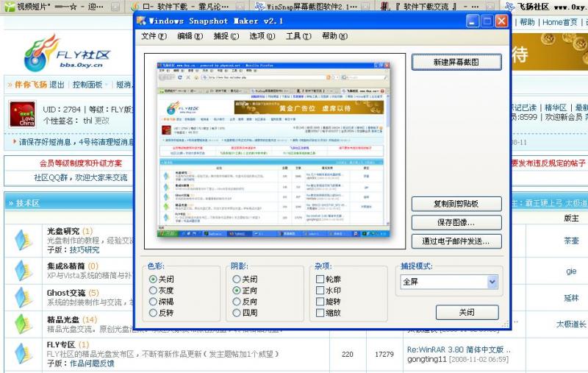Select 灰度 color radio option
Viewport: 588px width, 373px height.
click(162, 291)
